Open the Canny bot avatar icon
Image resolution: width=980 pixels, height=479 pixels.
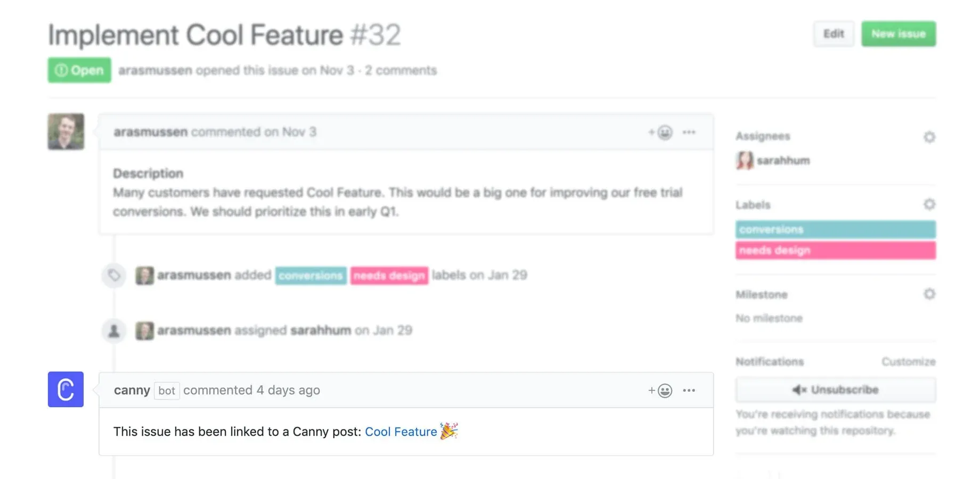click(65, 390)
